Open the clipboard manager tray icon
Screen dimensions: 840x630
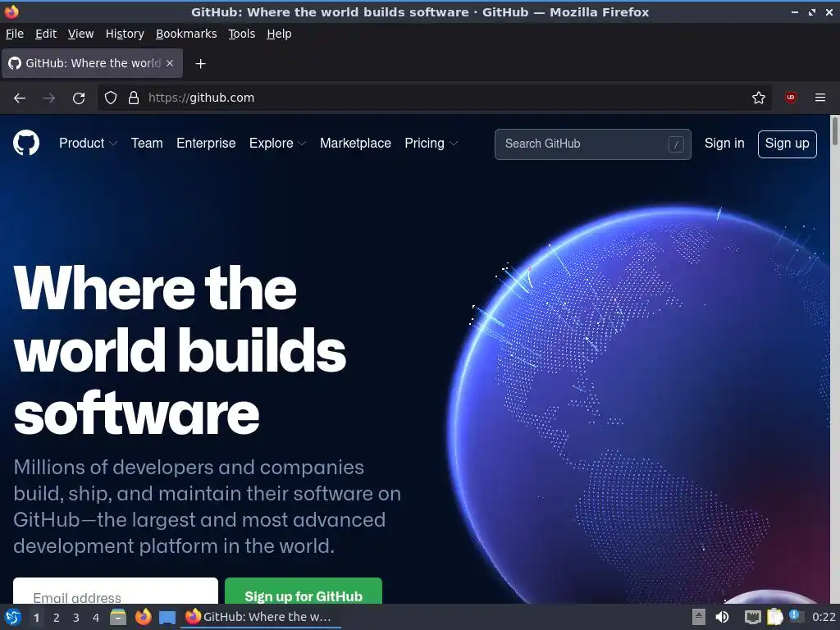[774, 617]
